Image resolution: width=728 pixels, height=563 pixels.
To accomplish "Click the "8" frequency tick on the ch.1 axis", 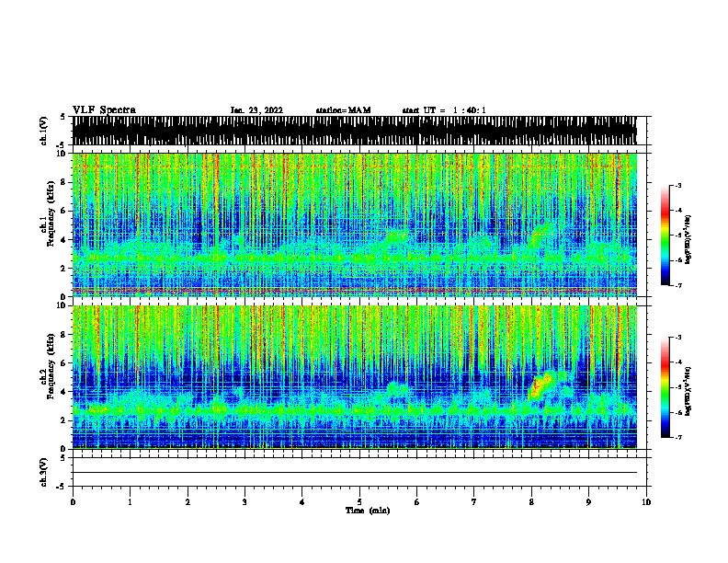I will [63, 182].
